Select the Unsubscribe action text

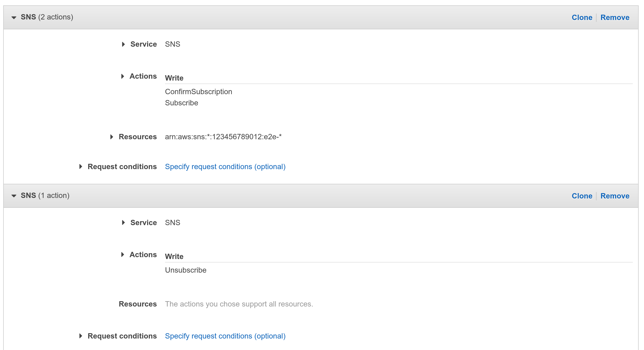pyautogui.click(x=186, y=270)
